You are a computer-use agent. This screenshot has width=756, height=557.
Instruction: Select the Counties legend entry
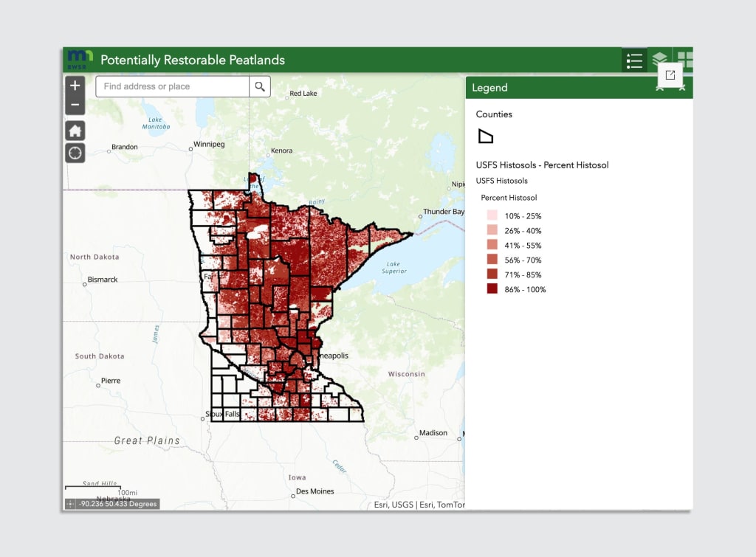[x=494, y=114]
